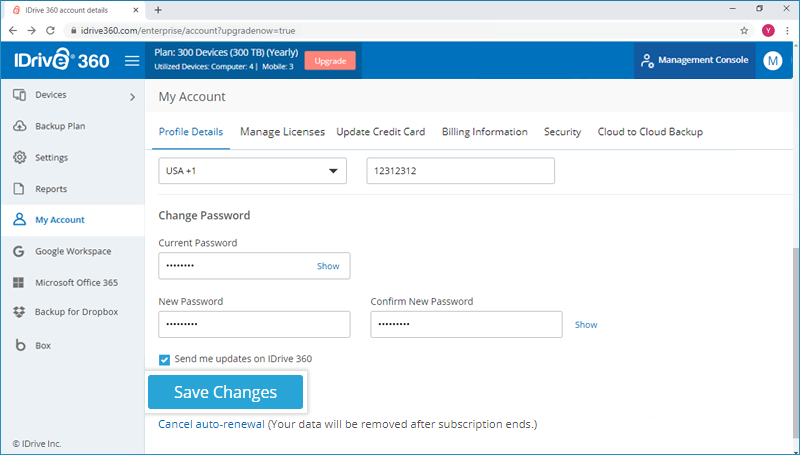Show the Current Password text
This screenshot has width=800, height=455.
(x=328, y=266)
